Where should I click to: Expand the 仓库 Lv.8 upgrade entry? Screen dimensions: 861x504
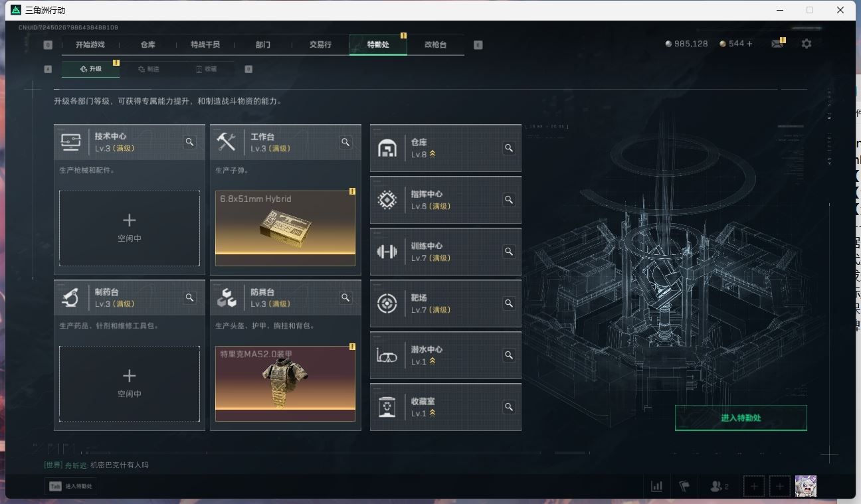(446, 148)
